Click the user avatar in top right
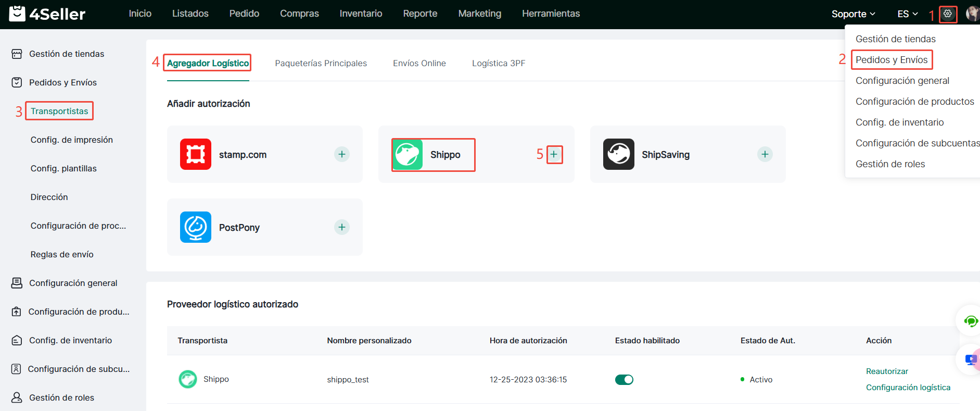Screen dimensions: 980x411 coord(972,14)
